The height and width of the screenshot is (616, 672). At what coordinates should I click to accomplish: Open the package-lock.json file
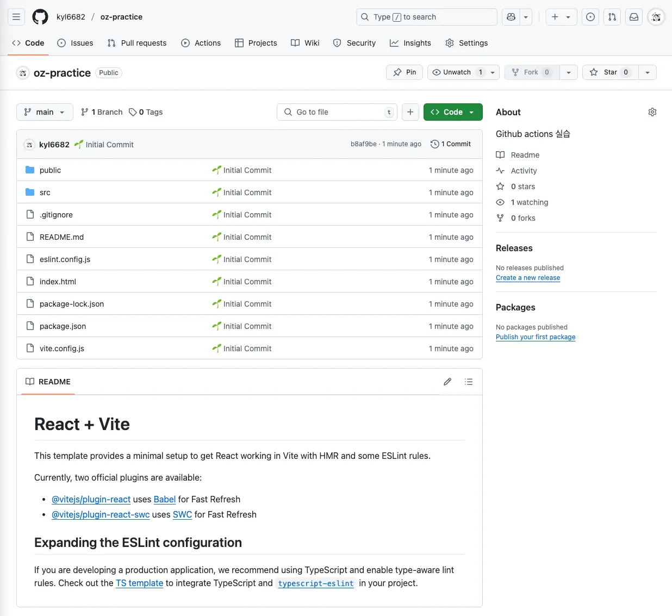point(72,304)
